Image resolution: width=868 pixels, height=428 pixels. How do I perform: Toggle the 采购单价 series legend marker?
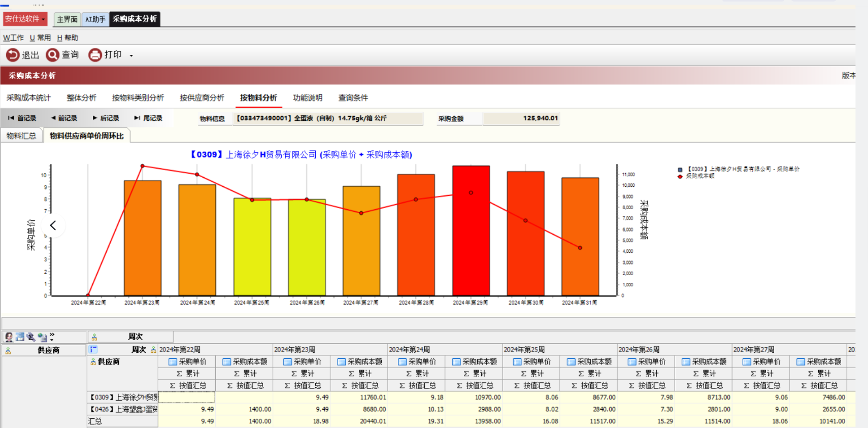click(x=680, y=169)
